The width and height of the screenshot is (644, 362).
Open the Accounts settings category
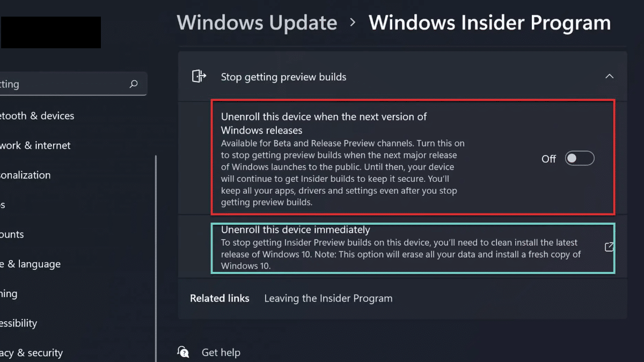(x=12, y=234)
